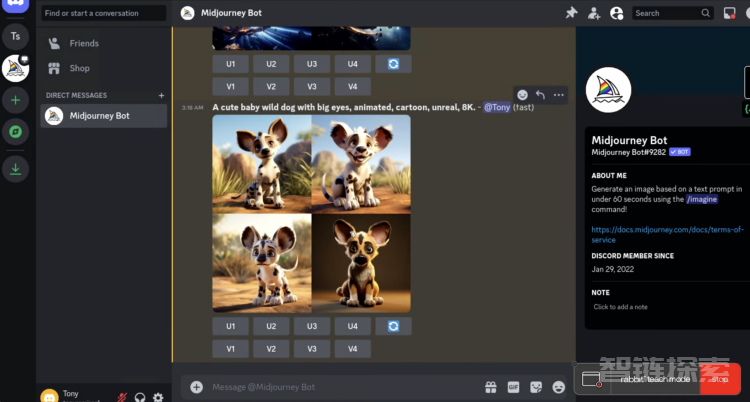Click U2 under the upper image
Viewport: 750px width, 402px height.
point(271,64)
